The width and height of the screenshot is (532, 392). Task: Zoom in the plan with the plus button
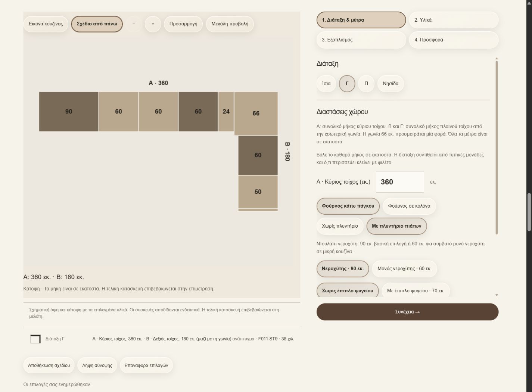pos(153,24)
